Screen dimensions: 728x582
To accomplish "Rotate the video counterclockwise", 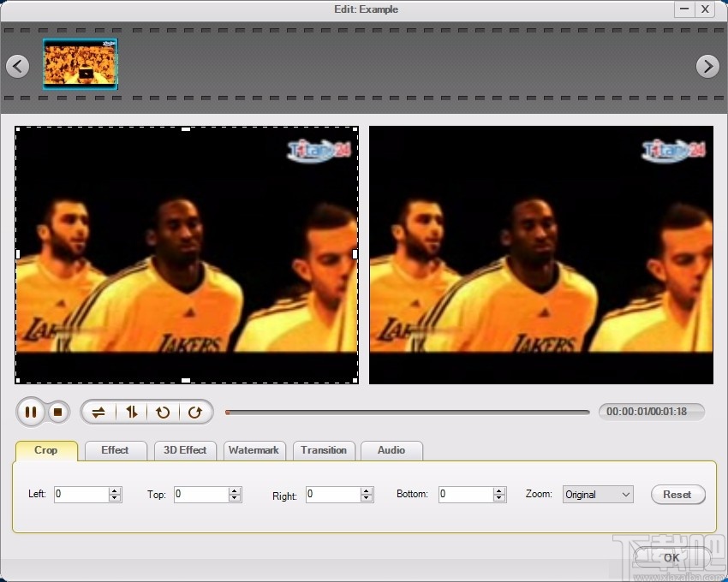I will pos(164,412).
